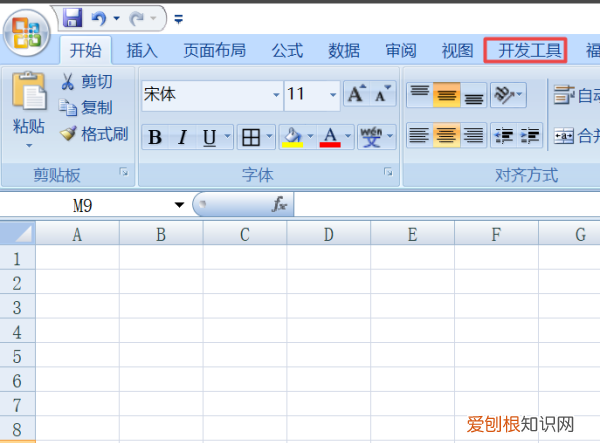Increase the indent level
This screenshot has width=600, height=443.
tap(530, 135)
